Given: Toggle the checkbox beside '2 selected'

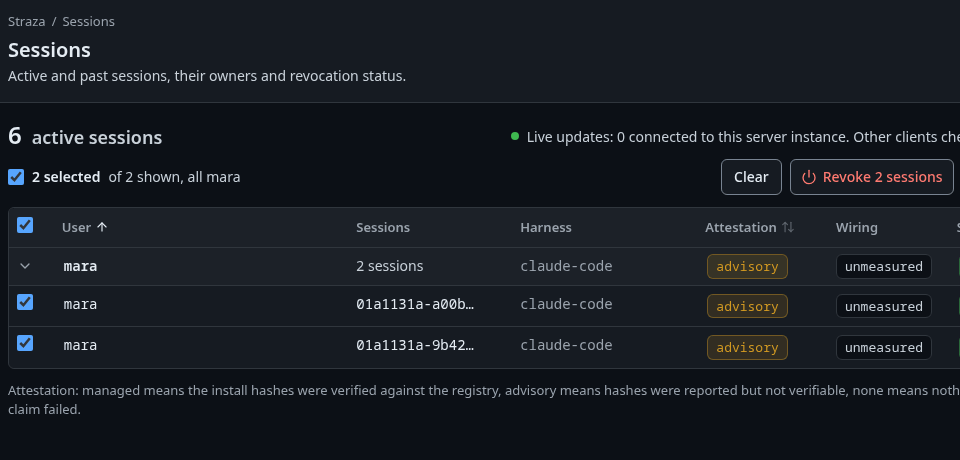Looking at the screenshot, I should pos(16,177).
